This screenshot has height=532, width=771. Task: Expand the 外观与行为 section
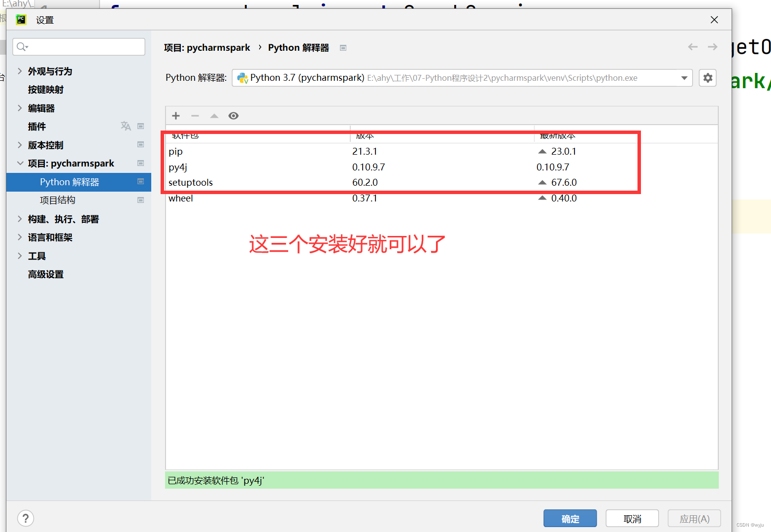(x=20, y=71)
